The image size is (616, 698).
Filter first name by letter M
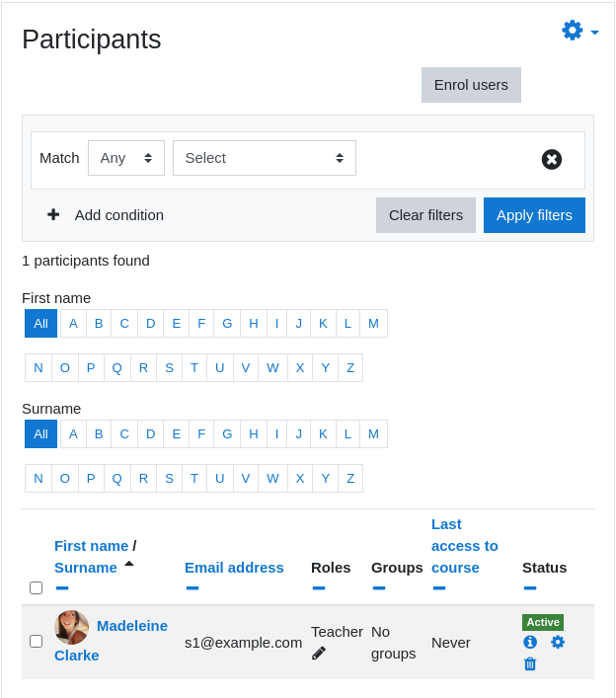(x=373, y=323)
